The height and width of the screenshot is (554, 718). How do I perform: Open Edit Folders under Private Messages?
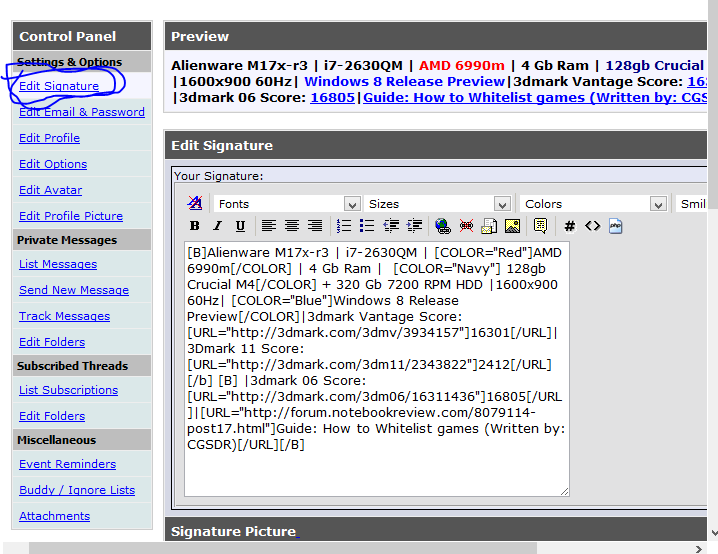pos(52,342)
